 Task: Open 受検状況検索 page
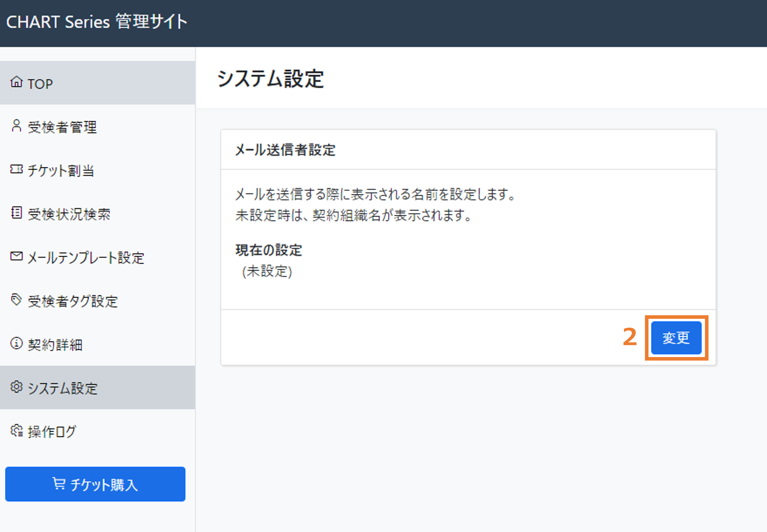click(98, 213)
